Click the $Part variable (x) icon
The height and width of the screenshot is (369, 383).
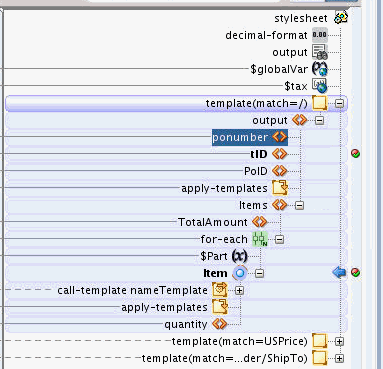[240, 256]
